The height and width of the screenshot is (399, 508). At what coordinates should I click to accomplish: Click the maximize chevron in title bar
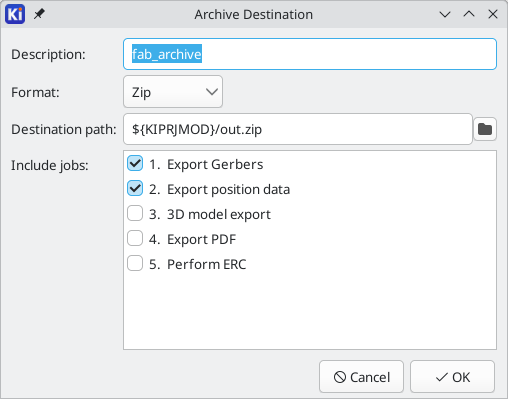[x=469, y=14]
